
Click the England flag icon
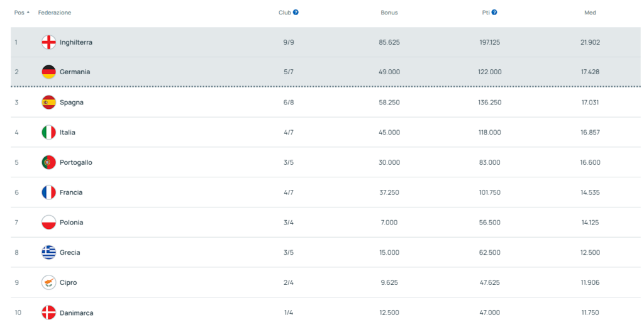(x=49, y=42)
